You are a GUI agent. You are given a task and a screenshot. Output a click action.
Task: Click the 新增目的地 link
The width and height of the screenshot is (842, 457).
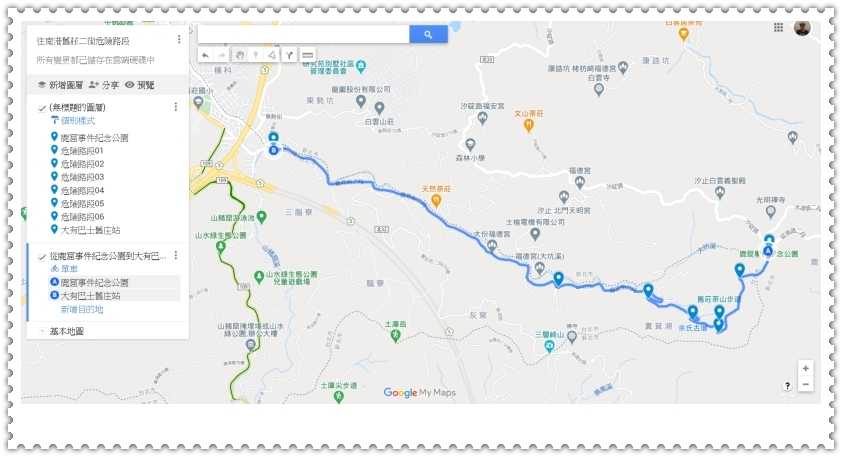click(x=82, y=309)
